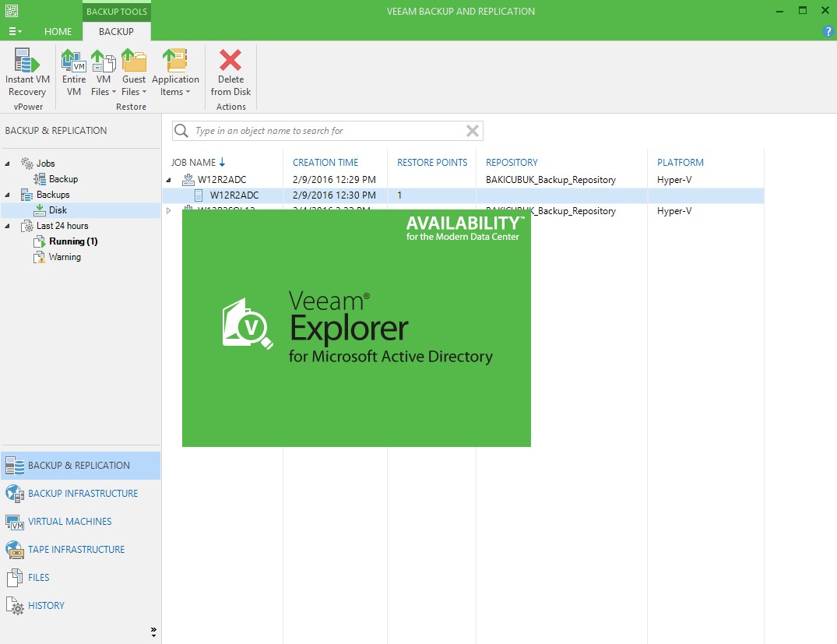Click the Veeam Explorer splash screen
The image size is (837, 644).
point(356,328)
